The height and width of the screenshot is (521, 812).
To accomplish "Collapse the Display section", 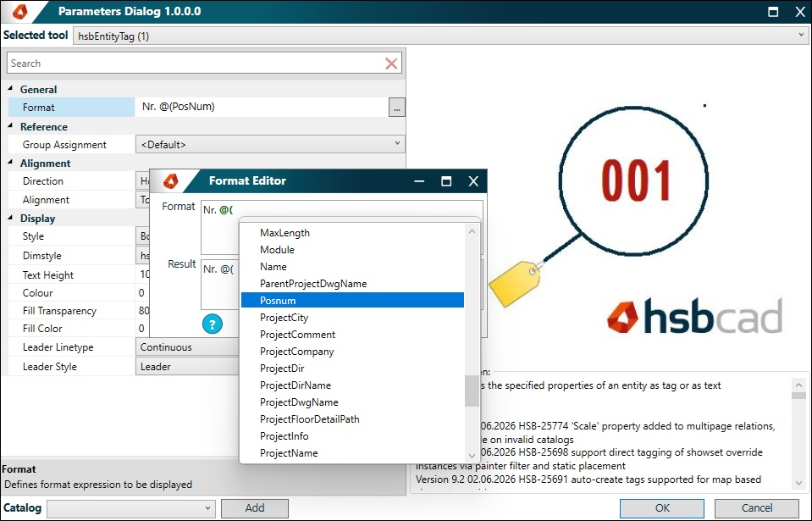I will pos(11,218).
